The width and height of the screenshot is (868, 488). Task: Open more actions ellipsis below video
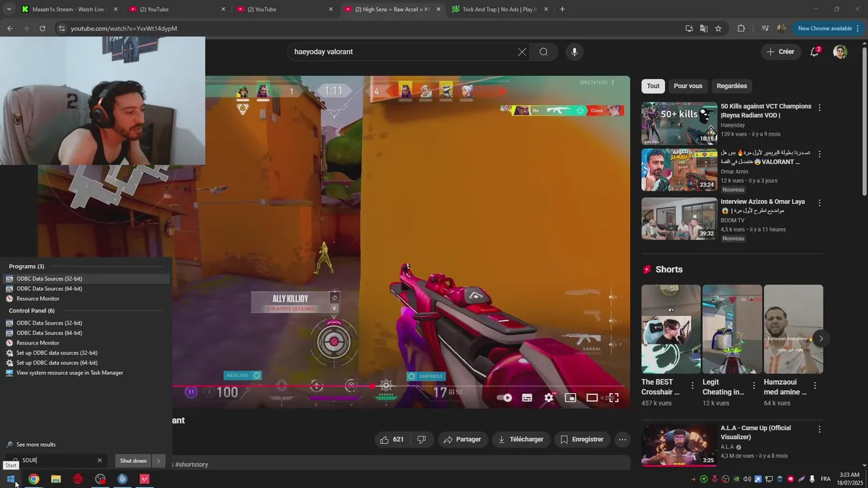[x=623, y=439]
